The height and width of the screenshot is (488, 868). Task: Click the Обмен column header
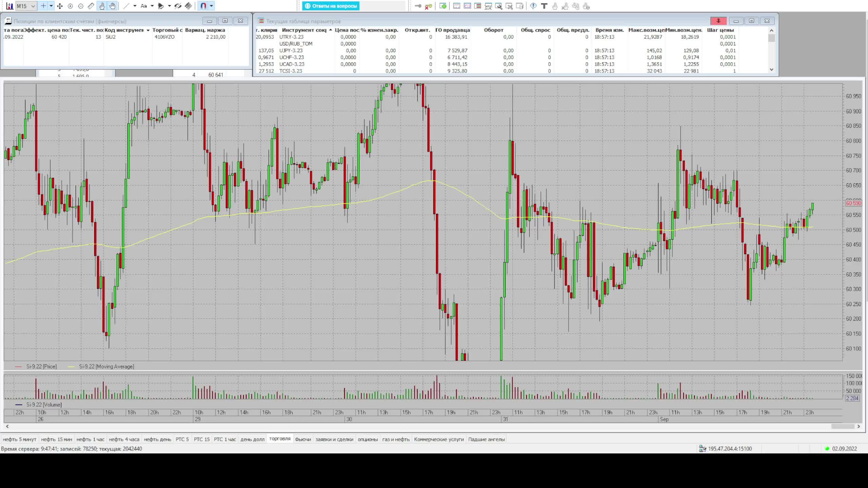[493, 30]
